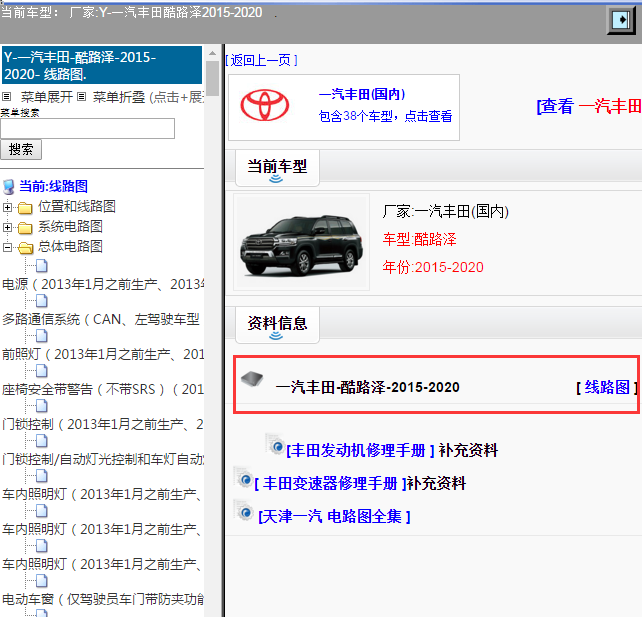The height and width of the screenshot is (617, 642).
Task: Click the gray book icon beside 一汽丰田-酷路泽-2015-2020
Action: [x=252, y=379]
